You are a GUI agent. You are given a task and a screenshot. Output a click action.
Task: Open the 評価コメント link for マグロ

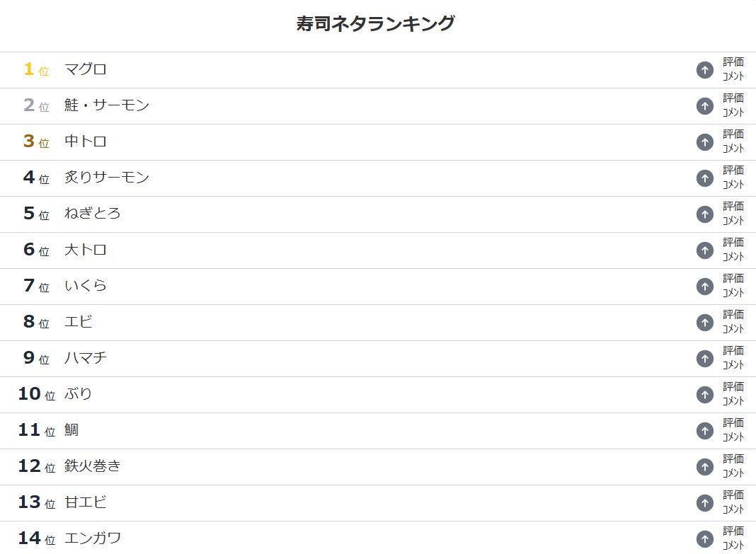(733, 69)
